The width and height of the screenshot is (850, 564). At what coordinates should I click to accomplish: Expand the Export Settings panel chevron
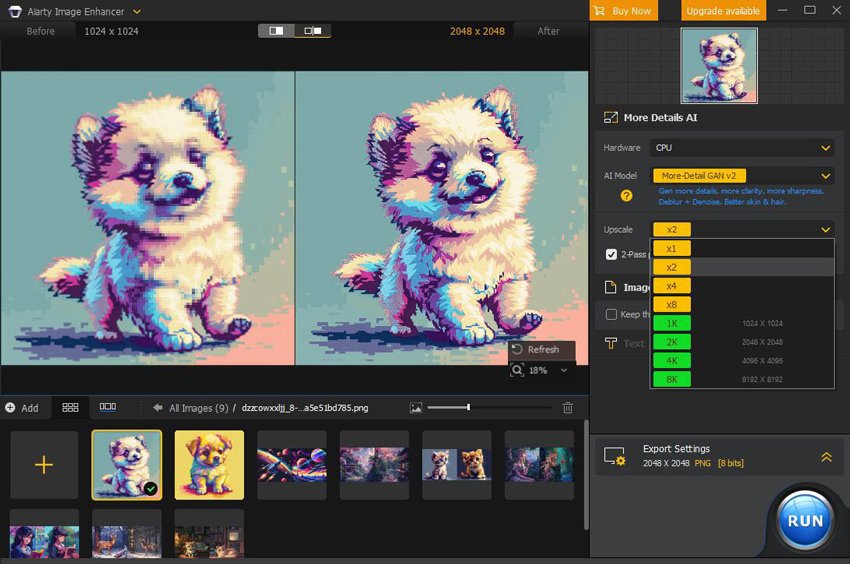pyautogui.click(x=826, y=457)
